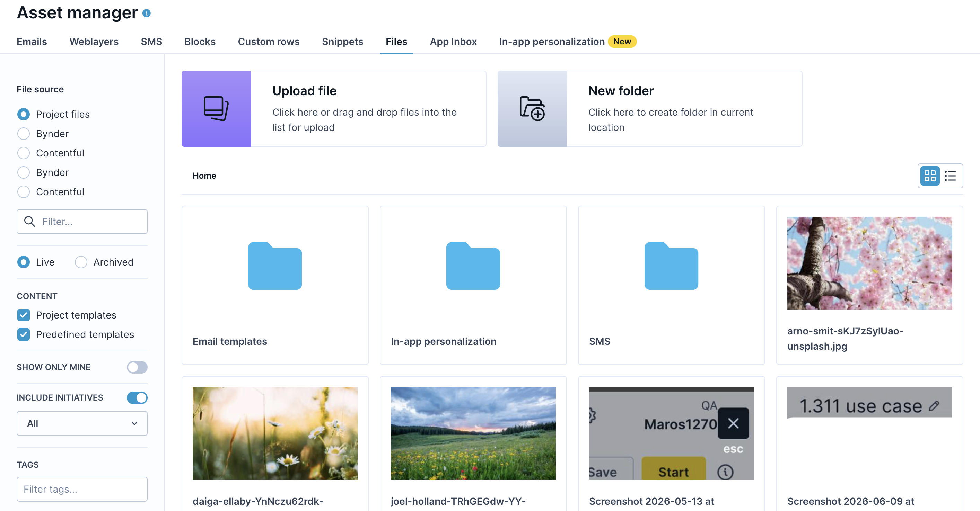Click the 'SMS' folder label
Image resolution: width=980 pixels, height=511 pixels.
click(600, 341)
